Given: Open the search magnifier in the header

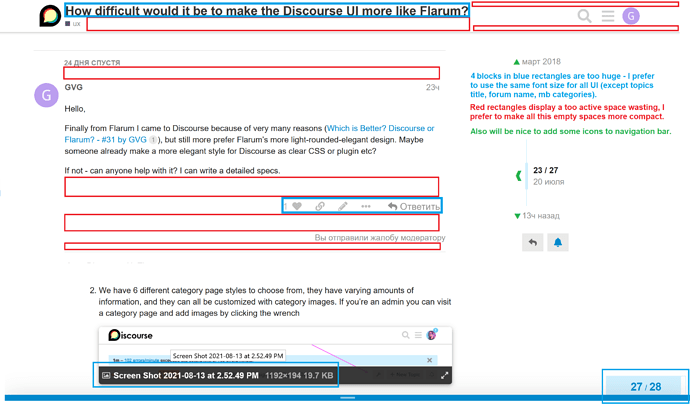Looking at the screenshot, I should 584,16.
